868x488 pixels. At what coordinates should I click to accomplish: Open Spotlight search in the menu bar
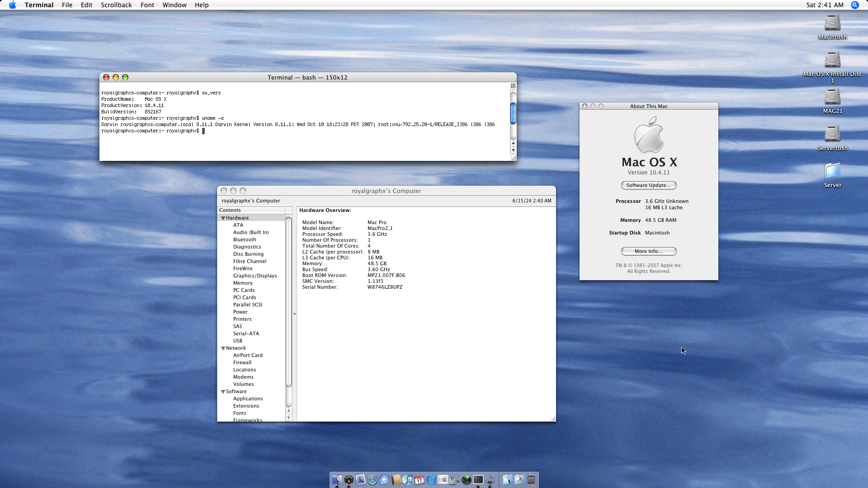tap(854, 5)
